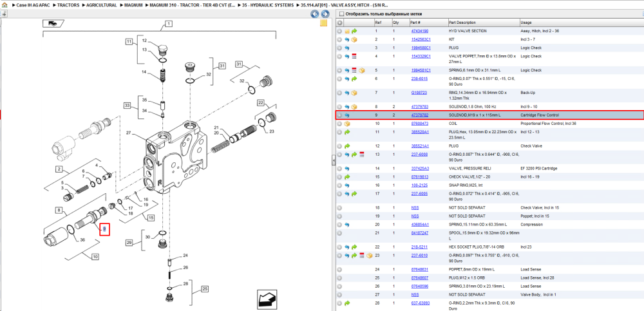Open 'TRACTORS' breadcrumb
Viewport: 644px width, 311px height.
(69, 5)
